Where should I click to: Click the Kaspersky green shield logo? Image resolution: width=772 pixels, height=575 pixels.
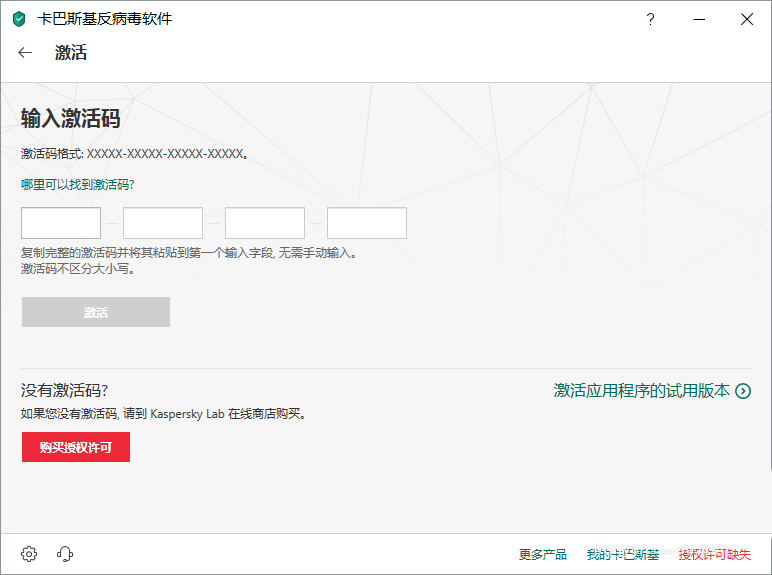(19, 19)
